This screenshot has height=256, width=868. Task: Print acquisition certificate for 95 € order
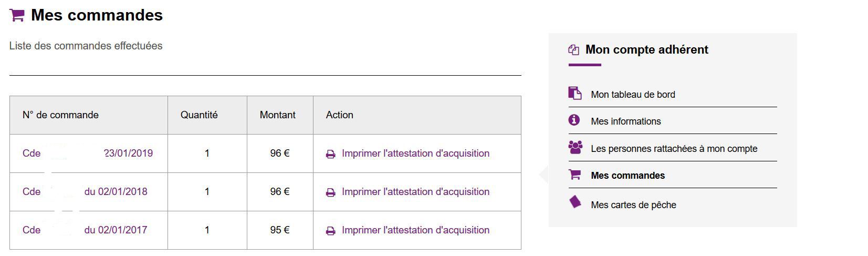click(415, 230)
